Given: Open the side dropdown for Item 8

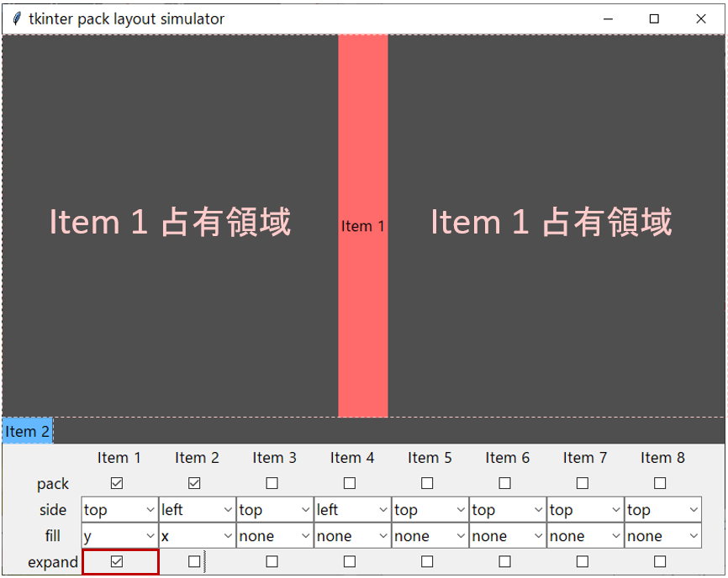Looking at the screenshot, I should point(662,509).
